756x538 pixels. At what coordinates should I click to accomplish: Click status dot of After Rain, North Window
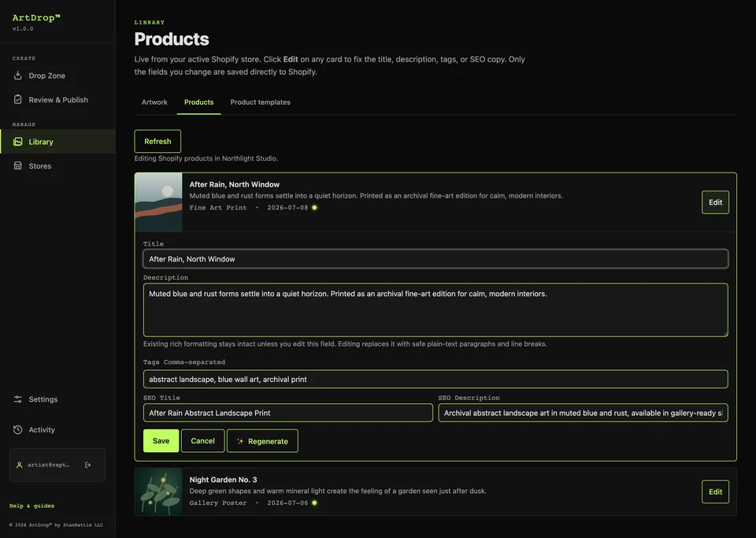click(314, 207)
